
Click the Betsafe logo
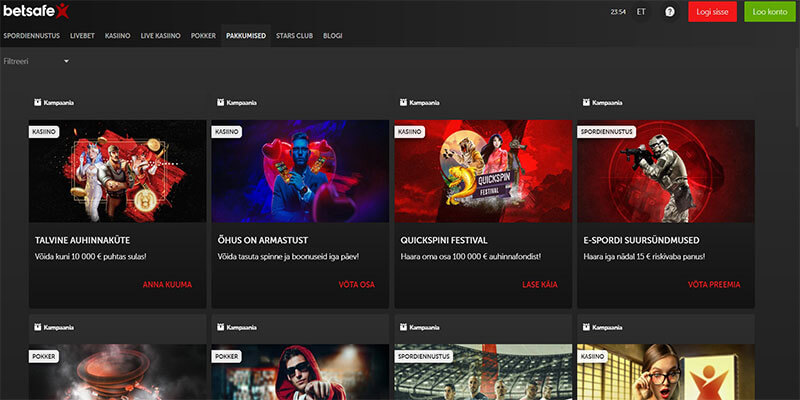36,11
